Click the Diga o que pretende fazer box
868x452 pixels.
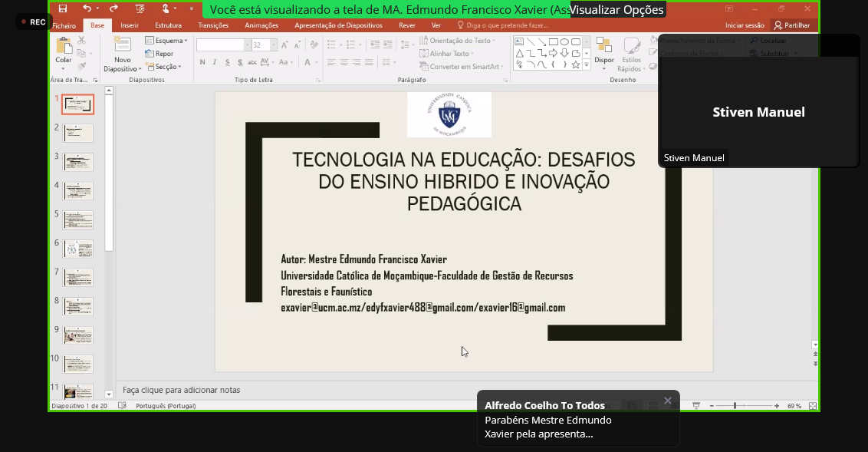(x=502, y=25)
